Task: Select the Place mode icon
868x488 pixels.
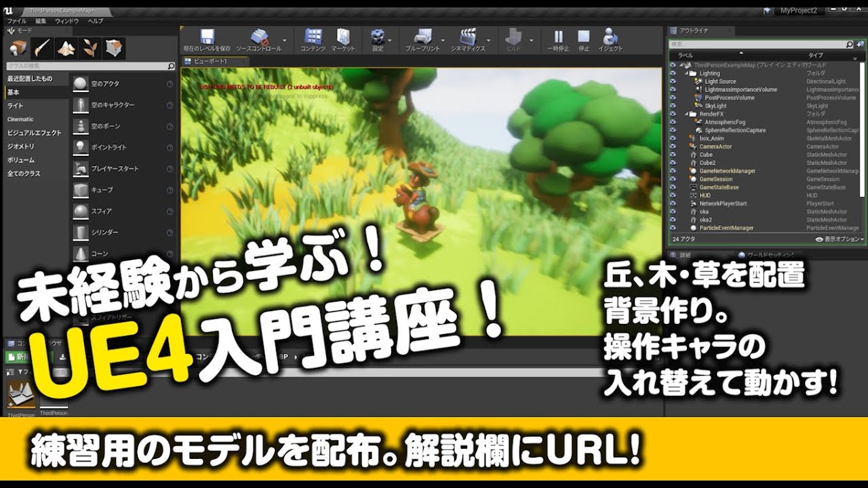Action: tap(19, 48)
